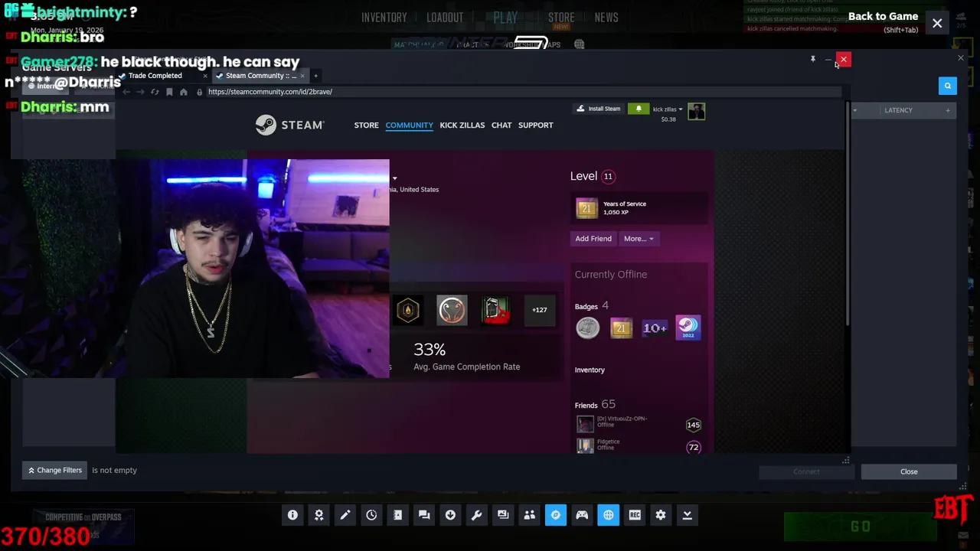The image size is (980, 551).
Task: Click the Years of Service badge icon
Action: (x=586, y=207)
